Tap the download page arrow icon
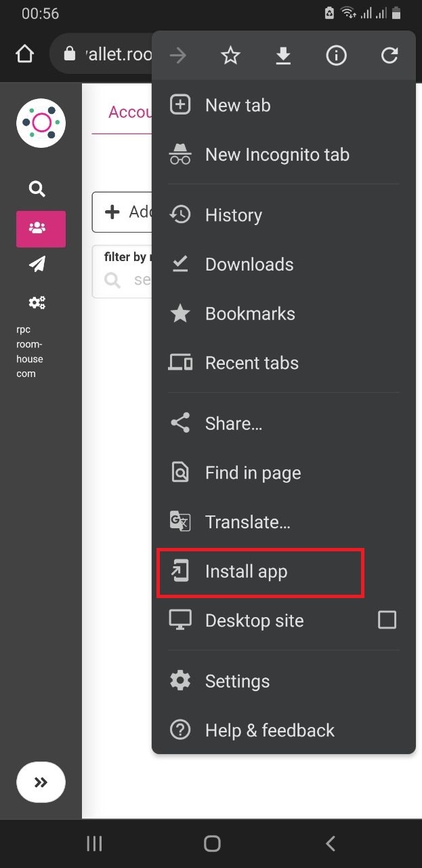 tap(283, 56)
